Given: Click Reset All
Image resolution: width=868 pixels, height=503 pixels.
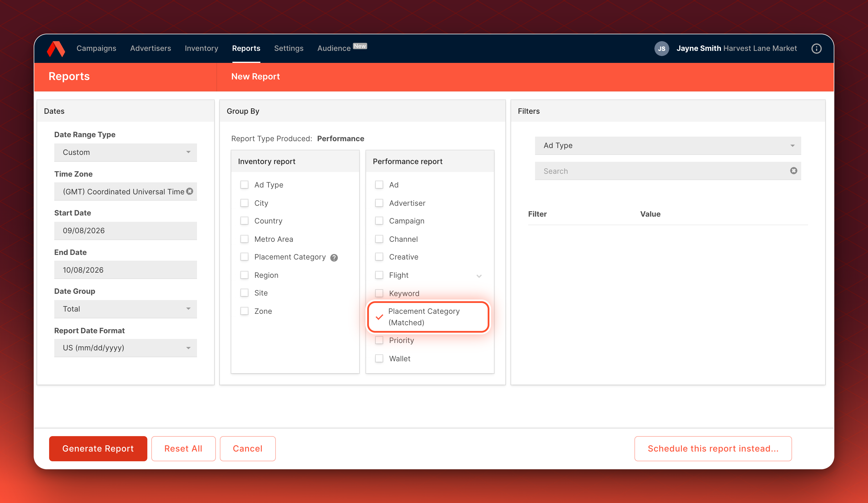Looking at the screenshot, I should pos(183,448).
